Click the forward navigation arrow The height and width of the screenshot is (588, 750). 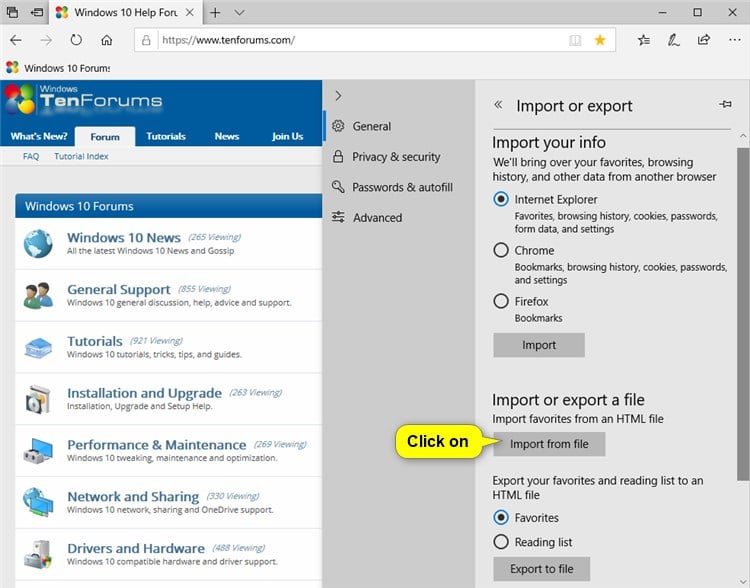(46, 40)
